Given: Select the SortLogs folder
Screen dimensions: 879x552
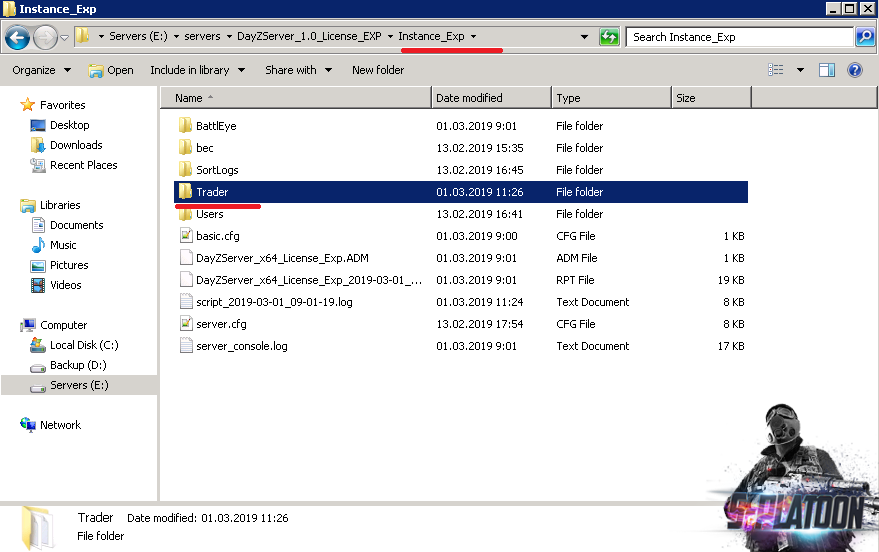Looking at the screenshot, I should coord(217,170).
